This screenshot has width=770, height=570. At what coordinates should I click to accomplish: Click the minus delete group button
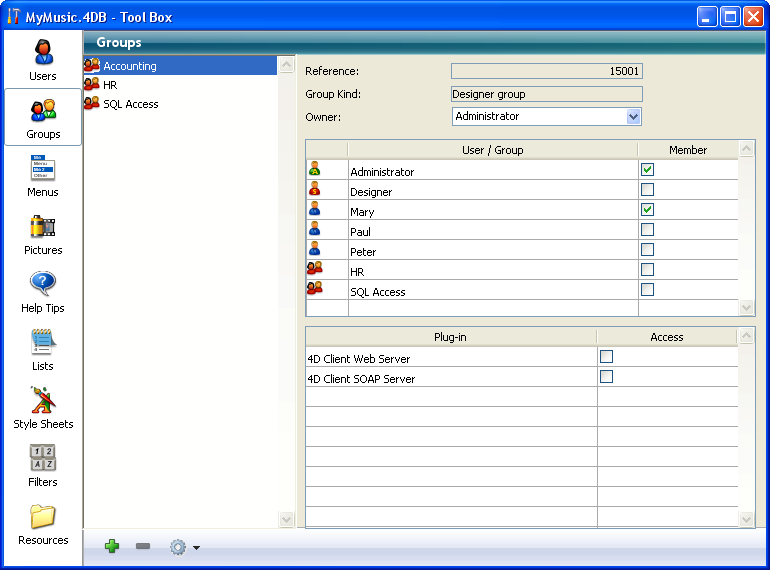pyautogui.click(x=143, y=546)
